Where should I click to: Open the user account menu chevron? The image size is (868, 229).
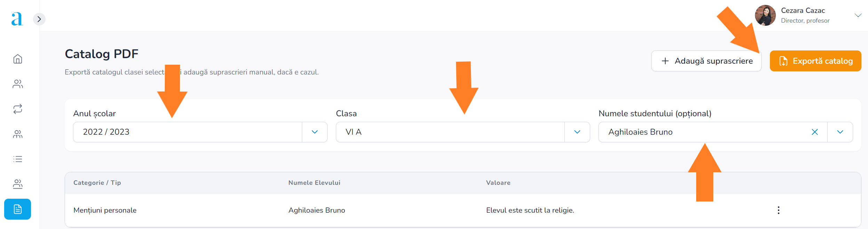click(x=858, y=15)
